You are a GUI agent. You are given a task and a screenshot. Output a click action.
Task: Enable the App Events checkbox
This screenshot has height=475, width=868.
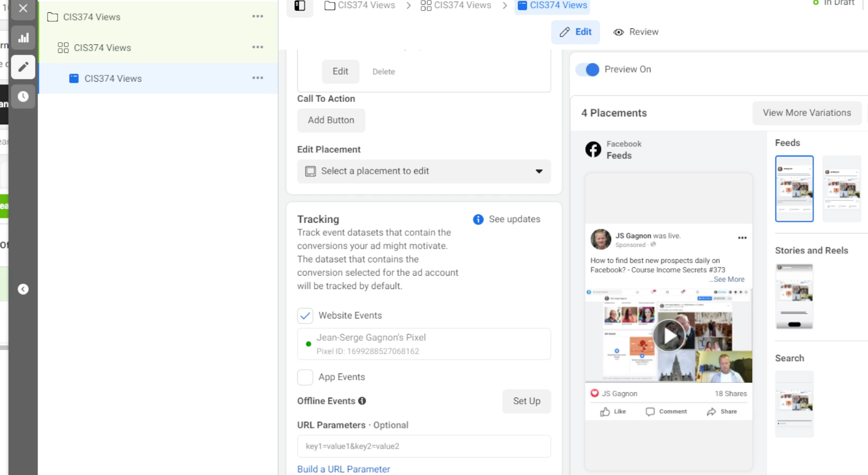pyautogui.click(x=305, y=377)
